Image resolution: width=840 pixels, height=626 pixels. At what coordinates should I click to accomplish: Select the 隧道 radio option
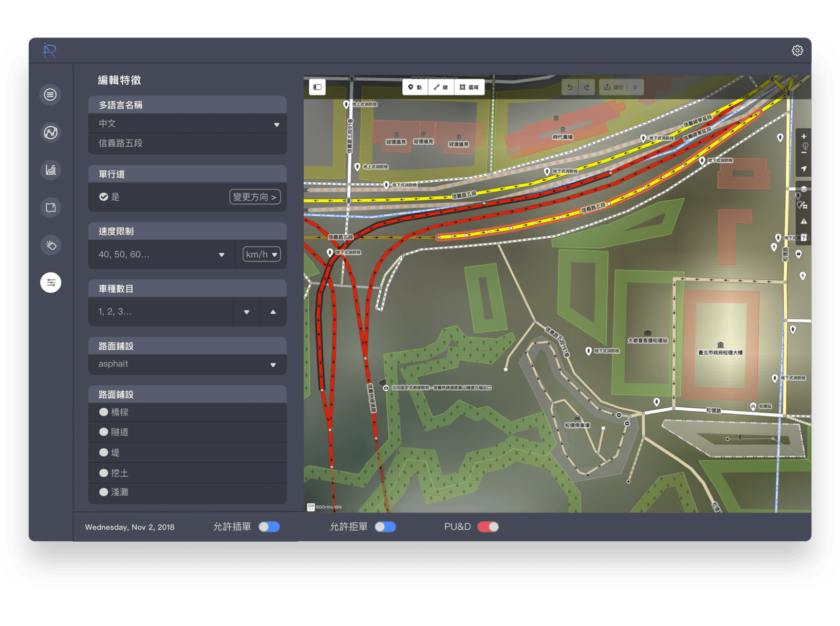(104, 432)
